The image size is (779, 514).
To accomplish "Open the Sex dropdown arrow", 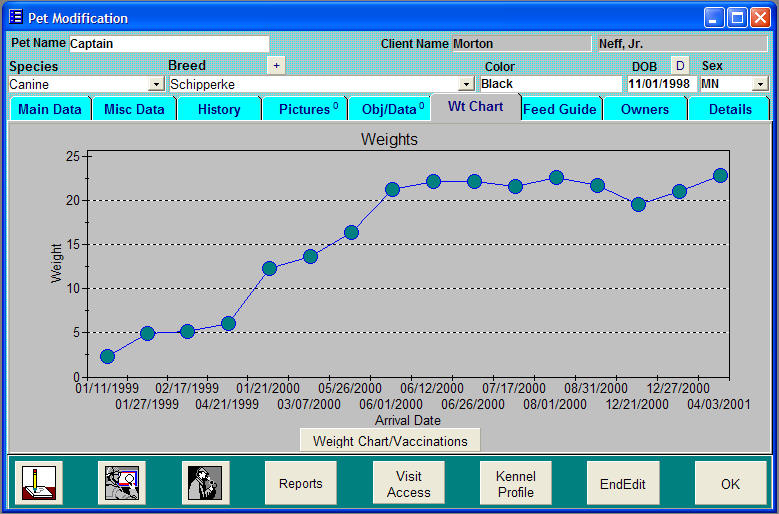I will pyautogui.click(x=759, y=85).
